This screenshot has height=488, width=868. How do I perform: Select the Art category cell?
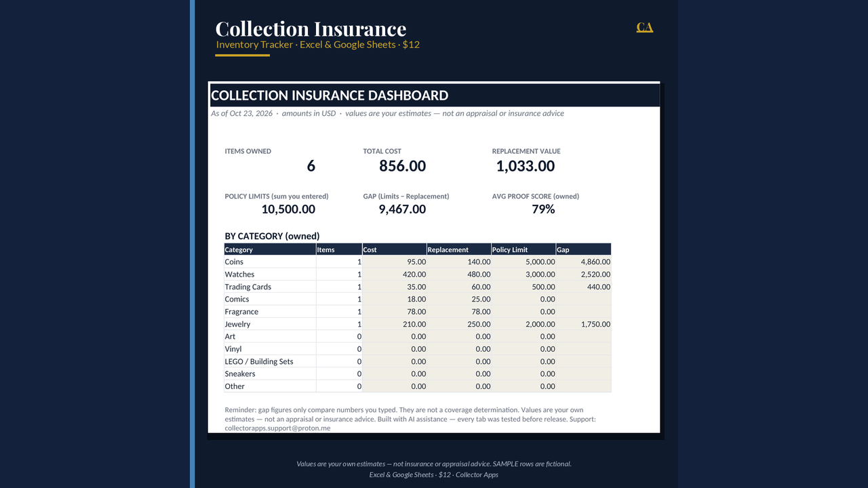270,336
